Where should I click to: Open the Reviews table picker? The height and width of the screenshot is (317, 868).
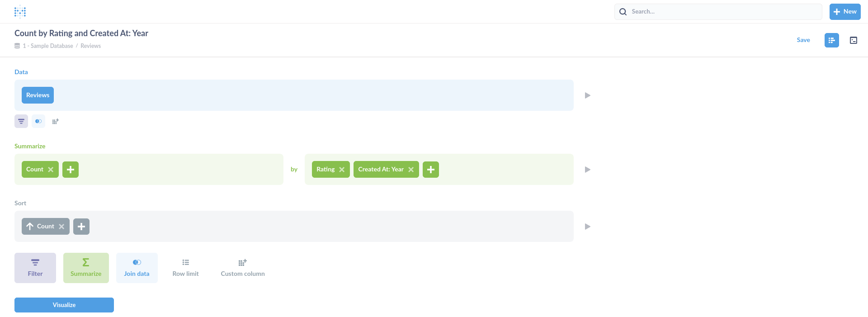[x=38, y=95]
